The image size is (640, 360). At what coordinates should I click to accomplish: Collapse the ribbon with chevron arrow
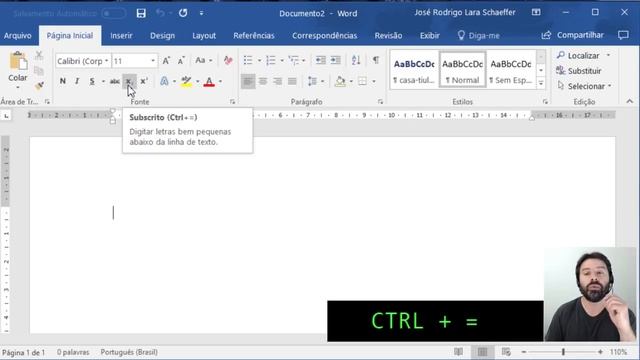tap(629, 102)
